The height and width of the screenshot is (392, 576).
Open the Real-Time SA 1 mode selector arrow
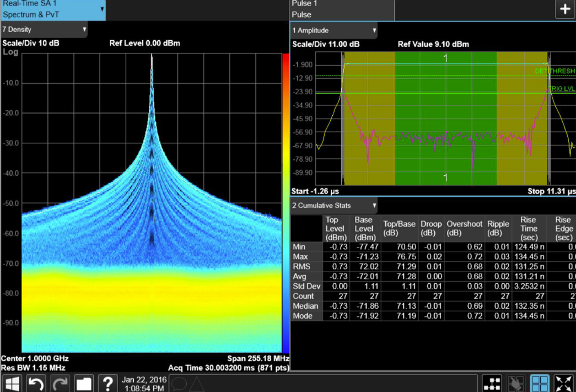coord(102,9)
